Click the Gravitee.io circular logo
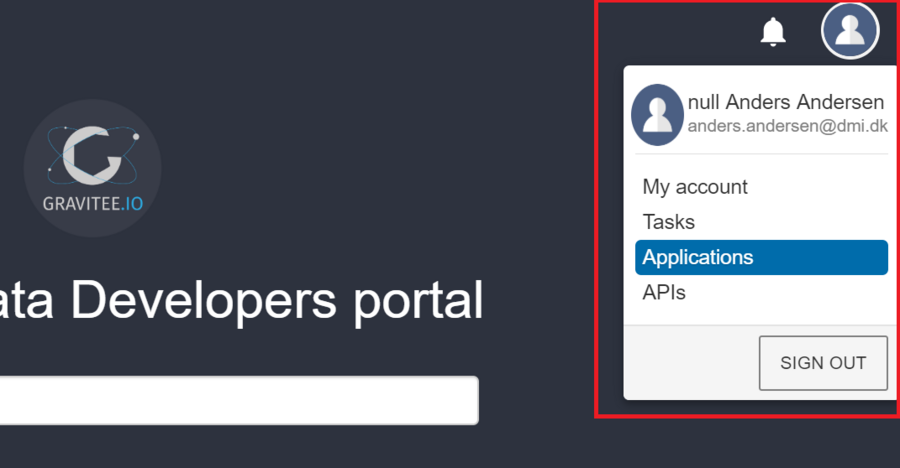The width and height of the screenshot is (900, 468). tap(92, 168)
